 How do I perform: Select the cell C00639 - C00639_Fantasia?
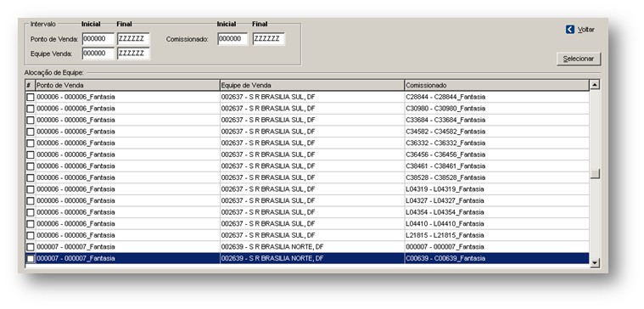[496, 258]
